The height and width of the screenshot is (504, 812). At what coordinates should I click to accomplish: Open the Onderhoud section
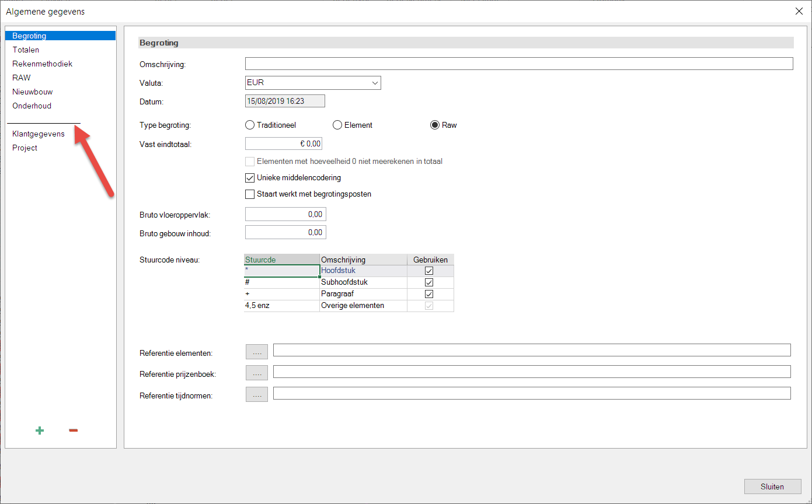click(32, 106)
